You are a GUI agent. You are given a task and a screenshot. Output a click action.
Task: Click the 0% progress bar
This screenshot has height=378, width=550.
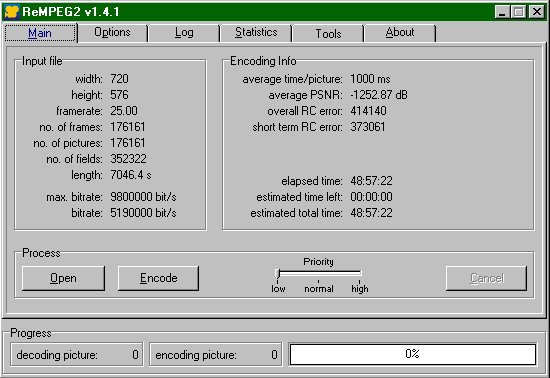coord(412,354)
